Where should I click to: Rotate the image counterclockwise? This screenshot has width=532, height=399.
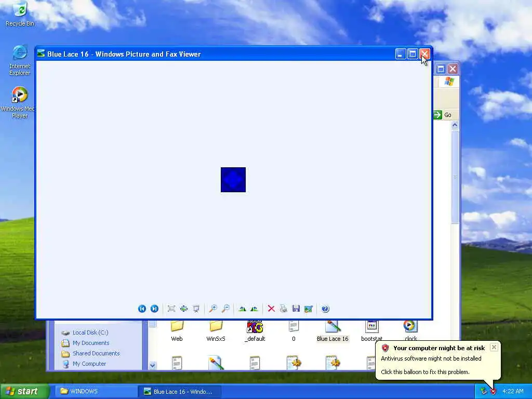(x=254, y=309)
